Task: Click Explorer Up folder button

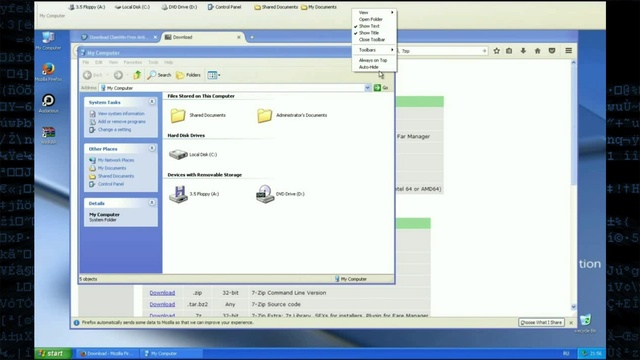Action: point(137,75)
